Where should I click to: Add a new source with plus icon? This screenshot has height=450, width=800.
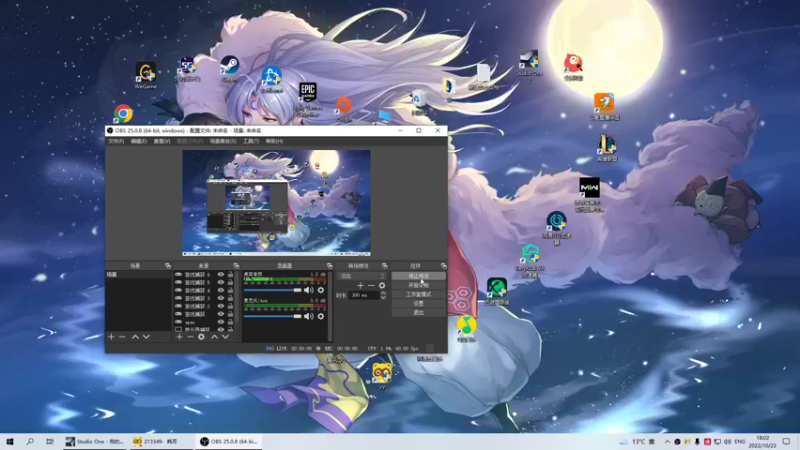pyautogui.click(x=179, y=337)
